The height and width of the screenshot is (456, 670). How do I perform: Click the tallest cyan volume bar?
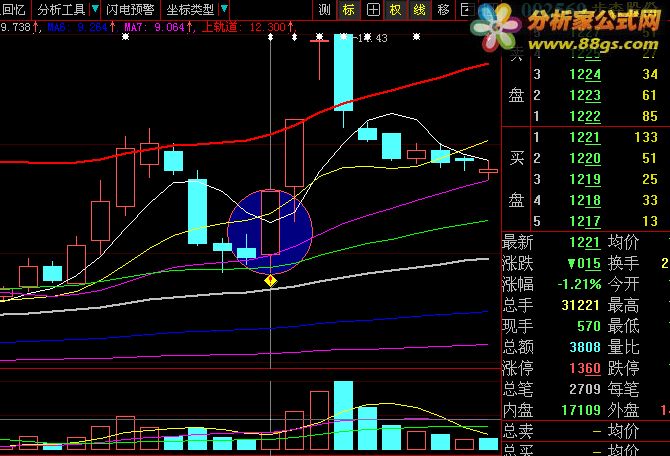click(344, 415)
